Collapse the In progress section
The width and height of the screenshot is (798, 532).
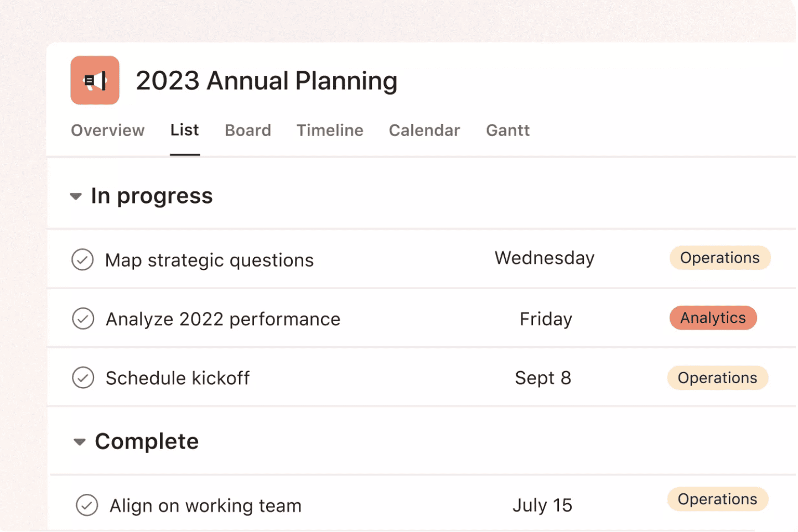coord(76,196)
